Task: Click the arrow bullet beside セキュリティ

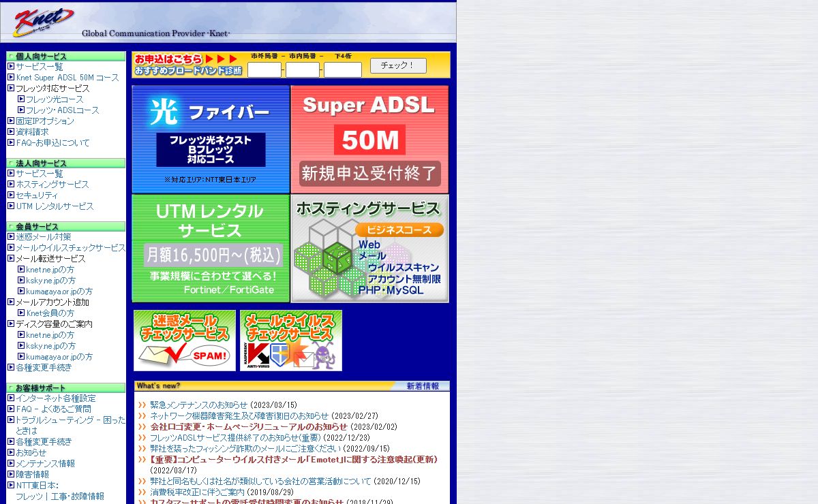Action: tap(11, 195)
